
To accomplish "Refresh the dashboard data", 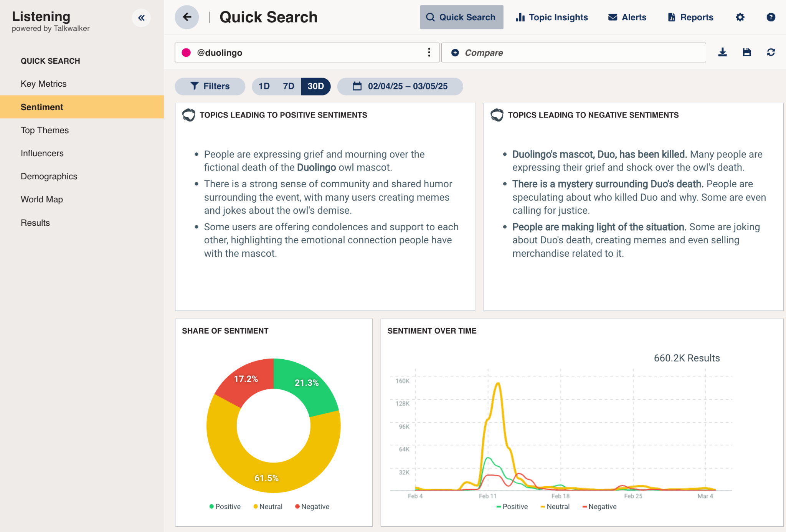I will click(x=771, y=52).
